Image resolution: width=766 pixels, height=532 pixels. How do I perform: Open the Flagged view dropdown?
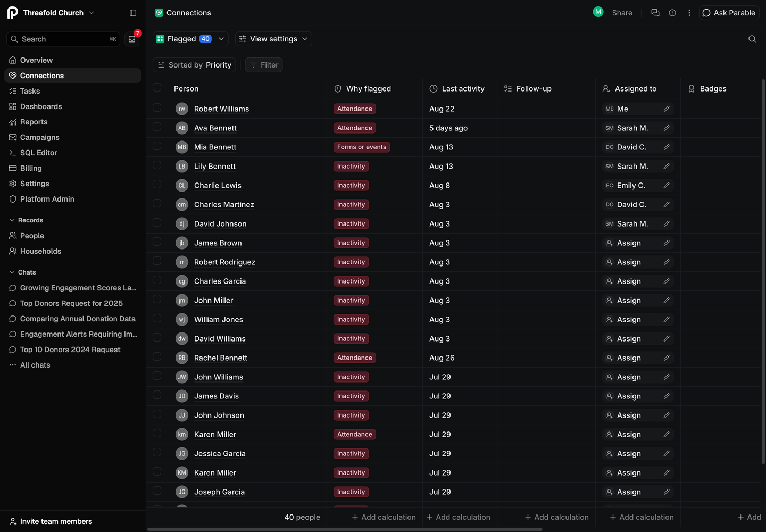click(190, 39)
